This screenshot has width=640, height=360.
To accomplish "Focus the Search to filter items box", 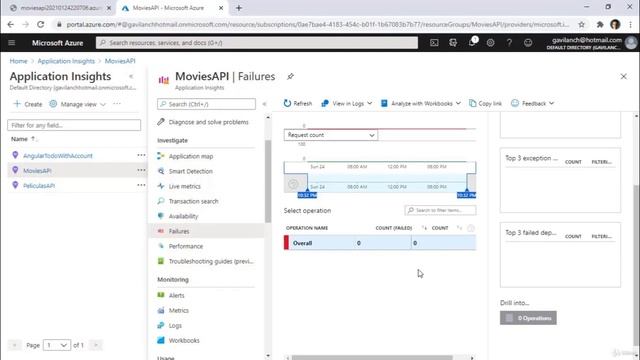I will click(x=440, y=210).
